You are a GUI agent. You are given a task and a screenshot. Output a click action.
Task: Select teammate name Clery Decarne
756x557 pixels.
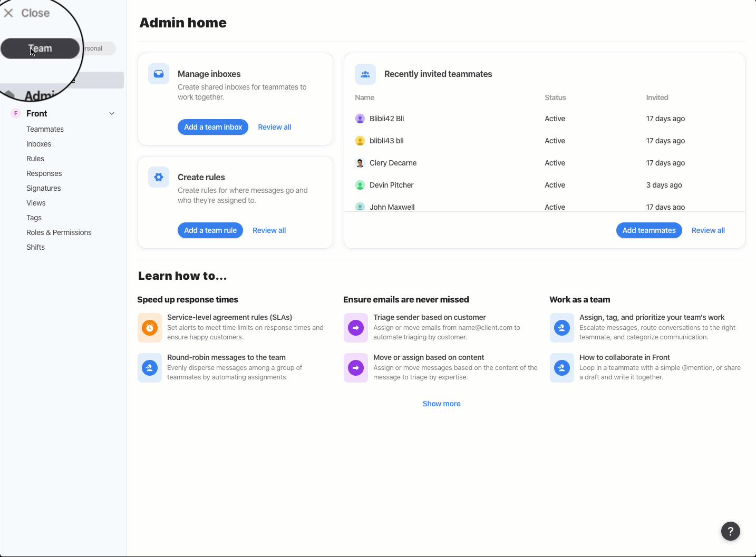(393, 163)
